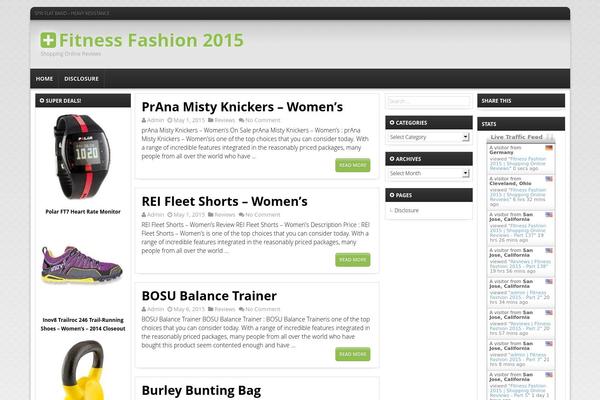Open PrAna Misty Knickers – Women's post title
The image size is (600, 400).
[x=242, y=107]
